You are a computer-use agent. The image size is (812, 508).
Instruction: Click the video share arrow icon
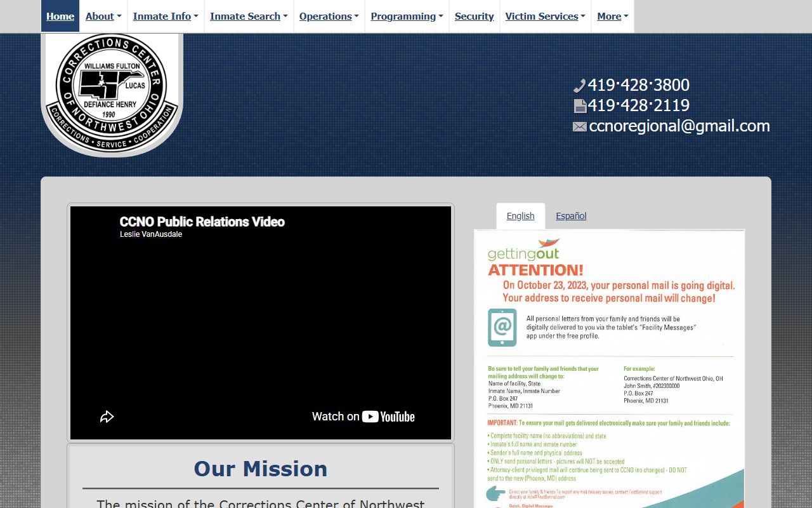coord(107,417)
